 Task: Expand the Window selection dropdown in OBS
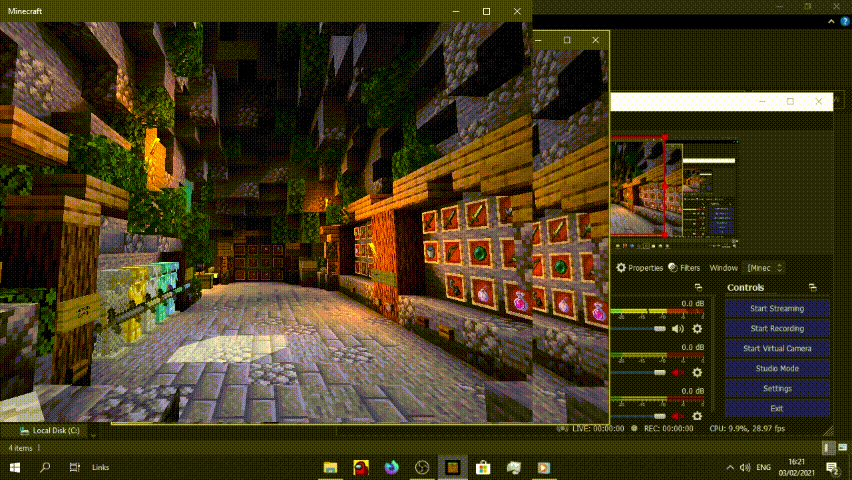click(x=765, y=268)
